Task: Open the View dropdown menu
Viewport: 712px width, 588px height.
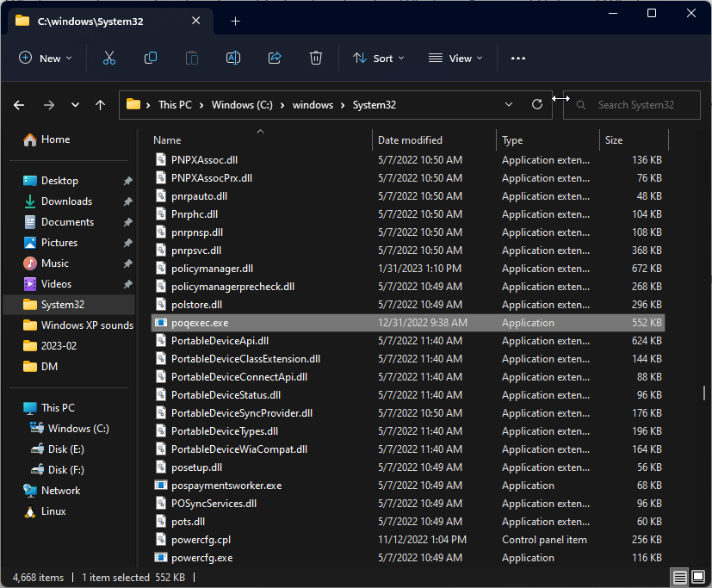Action: 455,58
